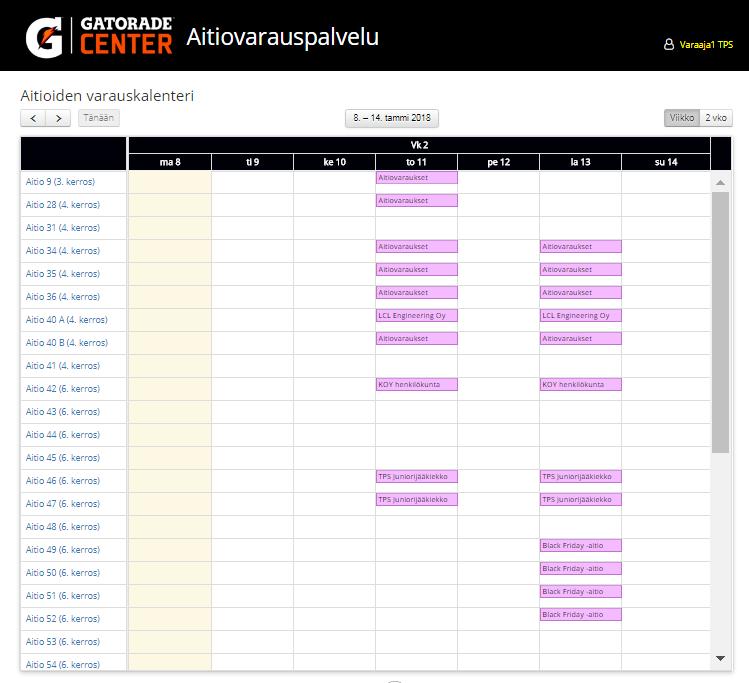This screenshot has width=749, height=683.
Task: Open Aitio 36 (4. kerros) link
Action: point(63,297)
